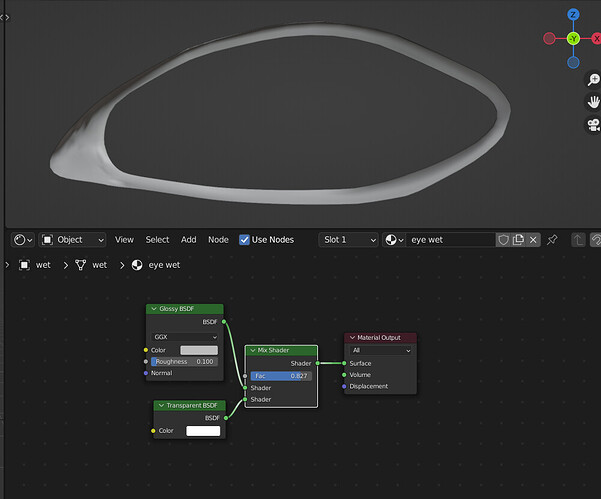Collapse the Transparent BSDF node

161,405
